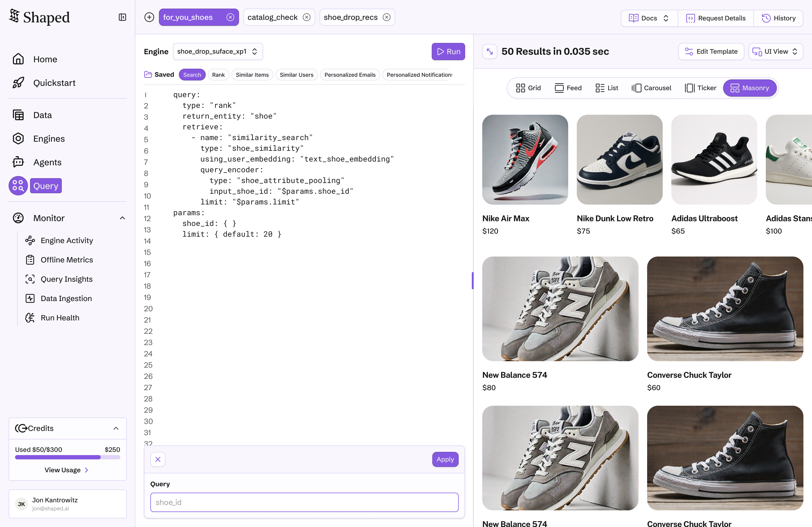Click the Saved folder icon
This screenshot has width=812, height=527.
click(x=148, y=74)
